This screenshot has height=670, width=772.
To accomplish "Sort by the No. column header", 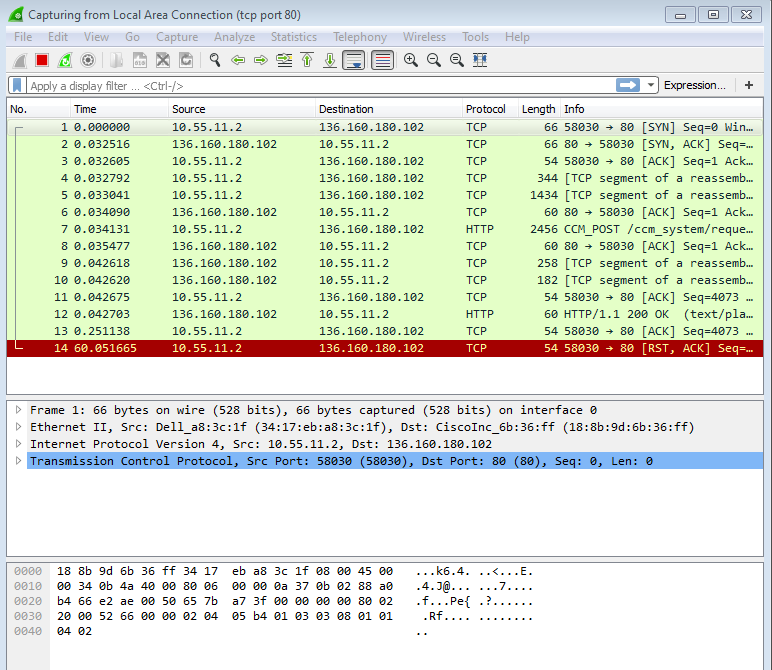I will click(x=38, y=109).
